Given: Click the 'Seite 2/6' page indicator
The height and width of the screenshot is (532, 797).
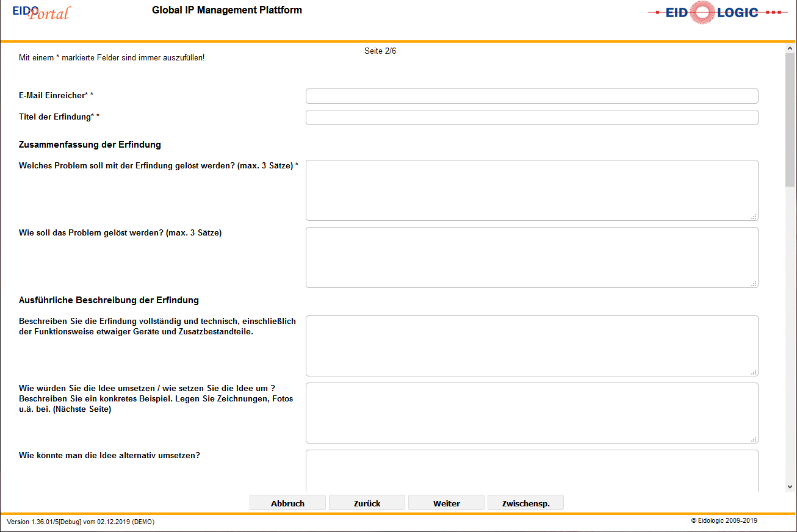Looking at the screenshot, I should [x=380, y=51].
